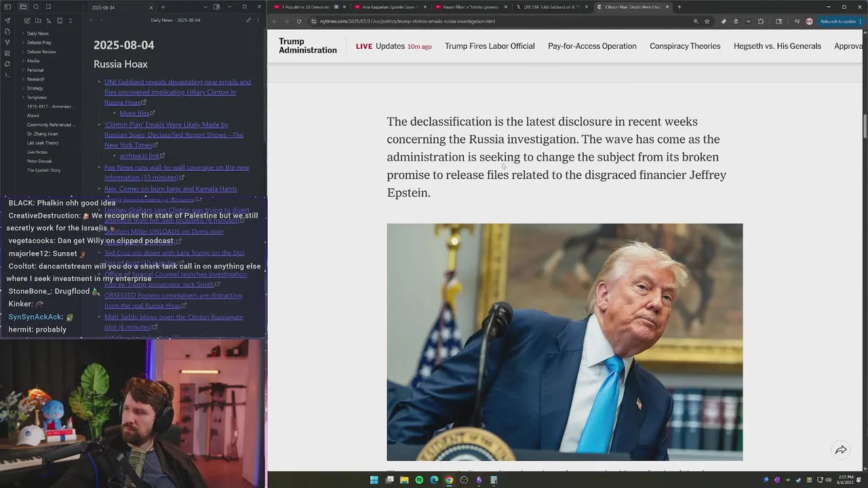
Task: Open Chrome extensions puzzle icon
Action: pyautogui.click(x=760, y=21)
